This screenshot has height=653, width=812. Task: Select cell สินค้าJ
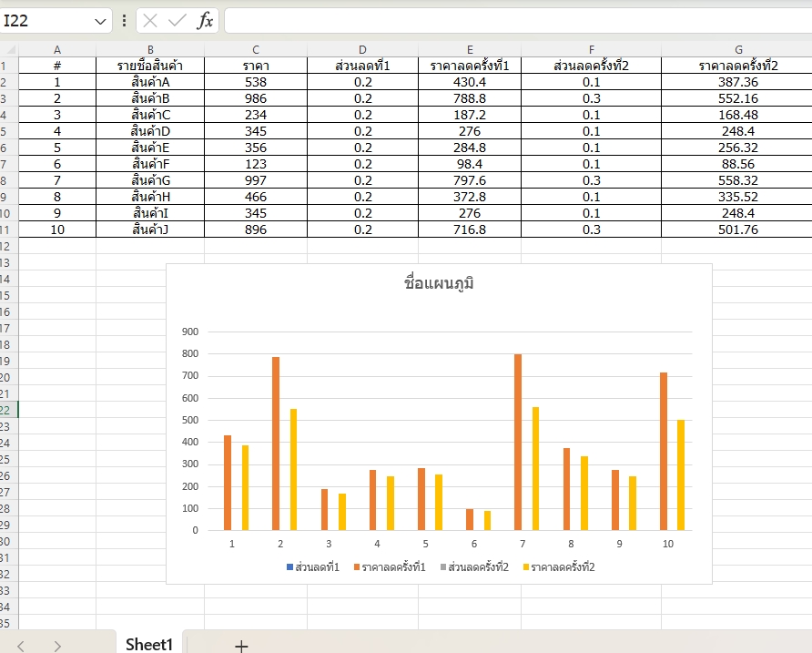[x=150, y=230]
